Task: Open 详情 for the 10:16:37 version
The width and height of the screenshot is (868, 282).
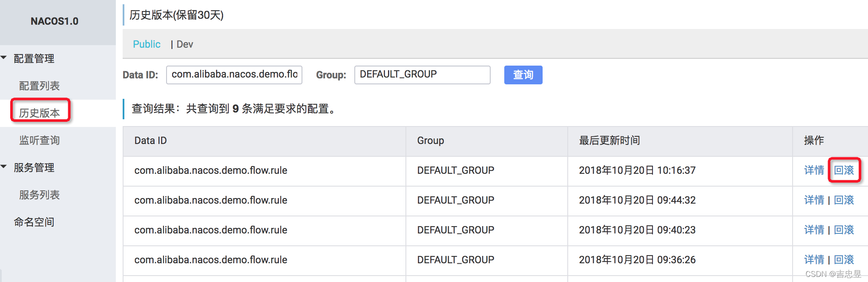Action: [814, 170]
